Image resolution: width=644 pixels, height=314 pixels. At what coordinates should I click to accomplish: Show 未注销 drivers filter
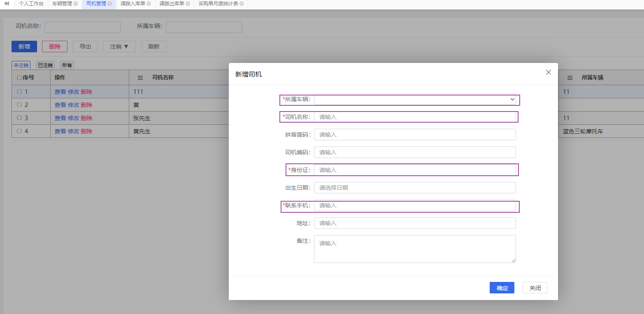(x=21, y=65)
